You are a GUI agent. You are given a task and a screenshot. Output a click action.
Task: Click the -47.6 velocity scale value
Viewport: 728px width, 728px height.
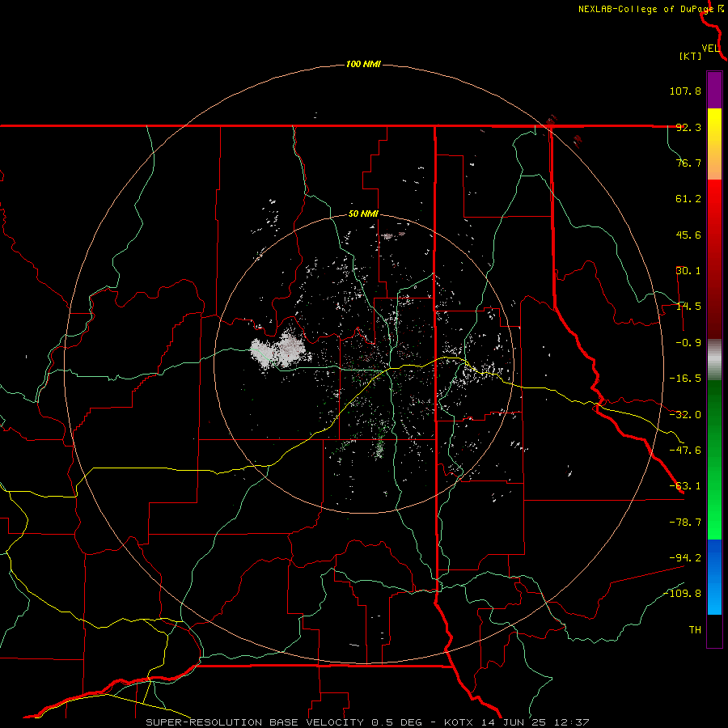(x=685, y=451)
